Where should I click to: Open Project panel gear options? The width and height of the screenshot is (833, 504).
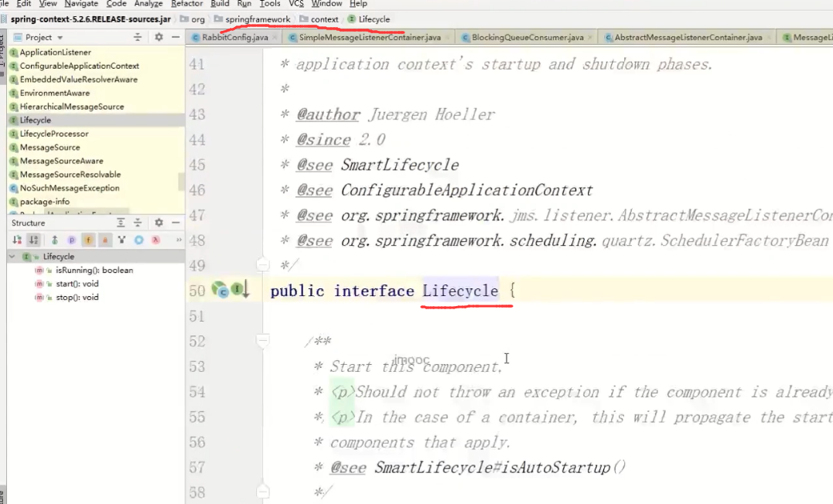[159, 37]
